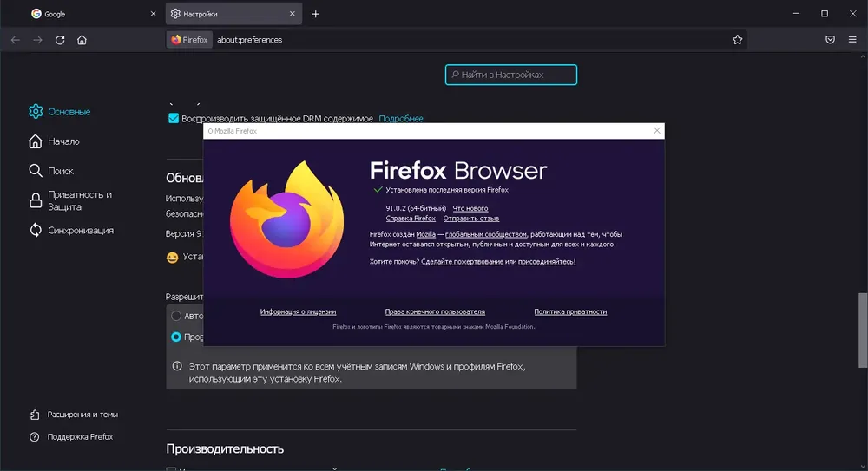The height and width of the screenshot is (471, 868).
Task: Bookmark this page with the star icon
Action: coord(737,40)
